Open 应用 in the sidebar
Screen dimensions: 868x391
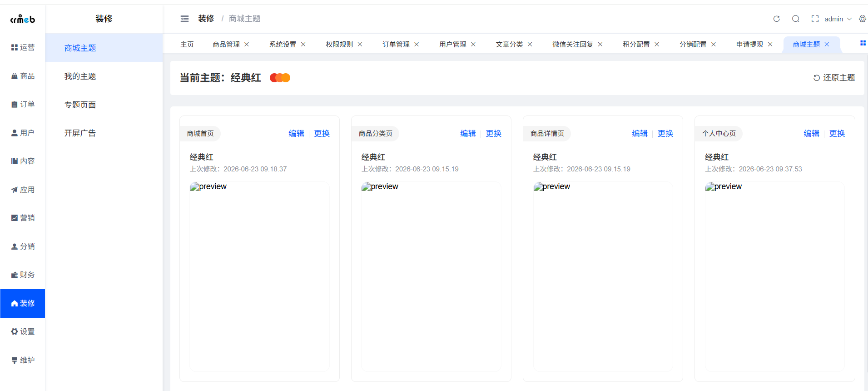point(23,190)
